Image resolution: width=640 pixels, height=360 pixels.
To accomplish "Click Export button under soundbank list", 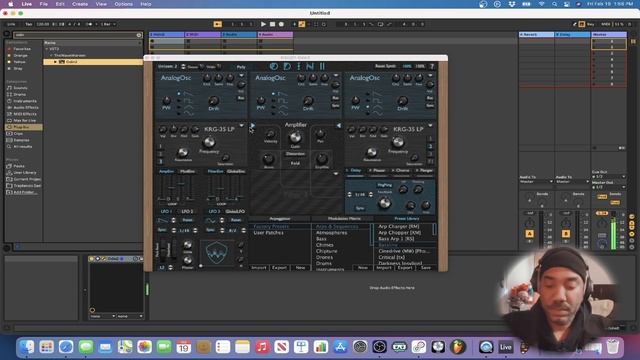I will pyautogui.click(x=280, y=268).
